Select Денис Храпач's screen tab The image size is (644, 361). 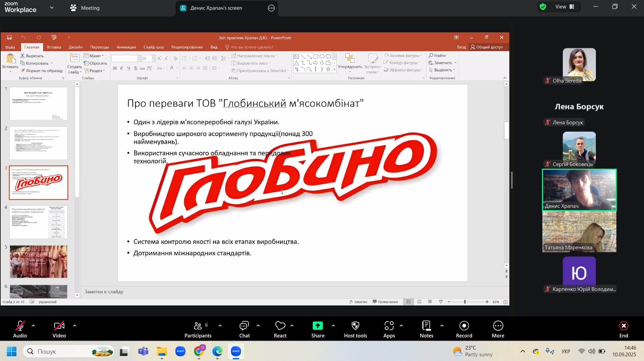coord(216,8)
